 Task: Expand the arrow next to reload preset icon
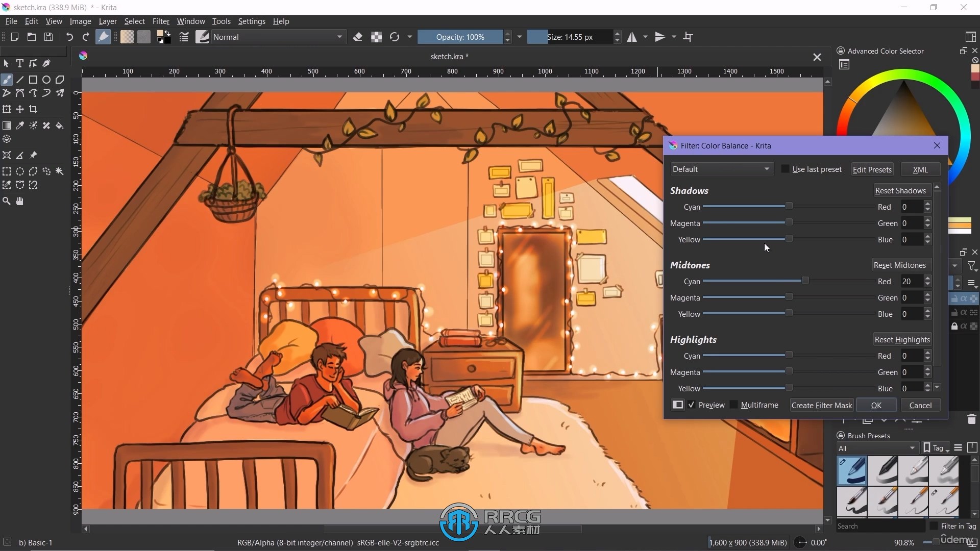click(409, 37)
